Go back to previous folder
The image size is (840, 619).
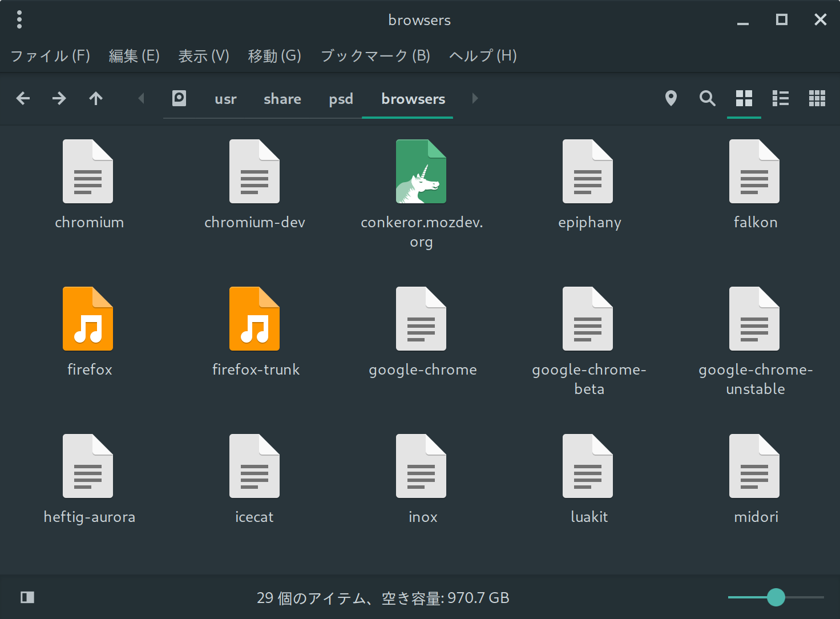23,98
